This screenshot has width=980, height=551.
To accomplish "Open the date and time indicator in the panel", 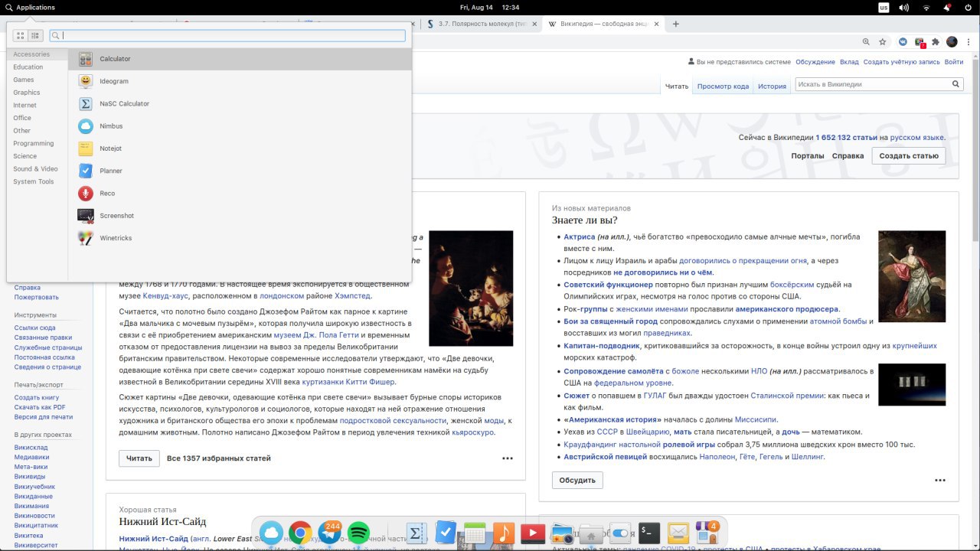I will pos(490,7).
